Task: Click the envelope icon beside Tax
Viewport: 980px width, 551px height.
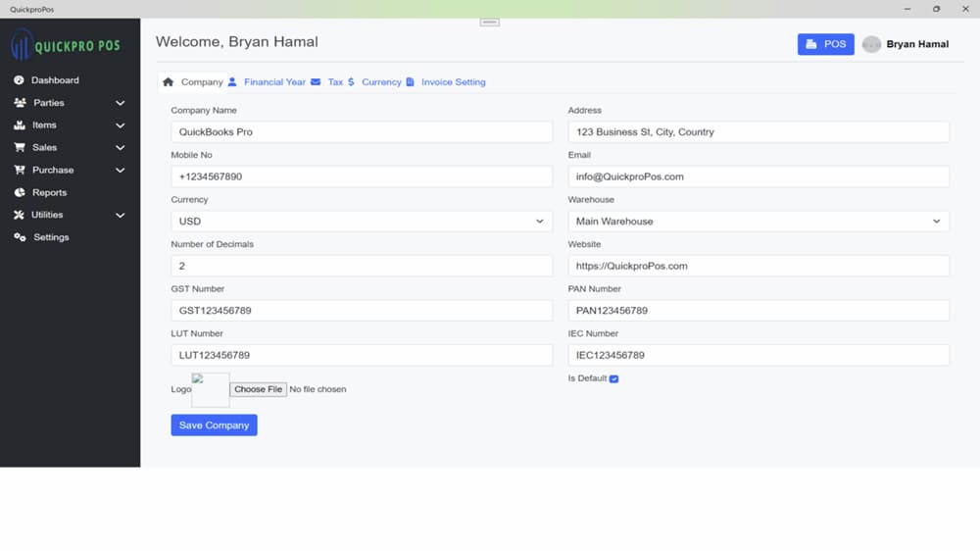Action: (x=316, y=82)
